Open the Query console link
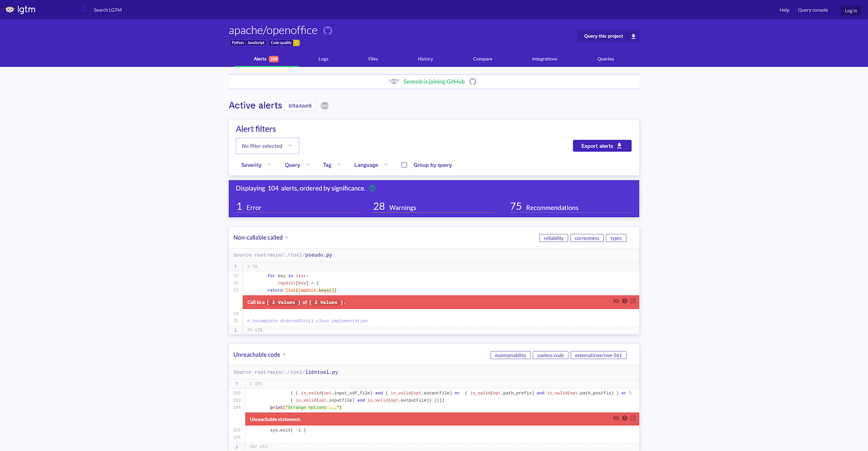868x451 pixels. click(x=813, y=10)
